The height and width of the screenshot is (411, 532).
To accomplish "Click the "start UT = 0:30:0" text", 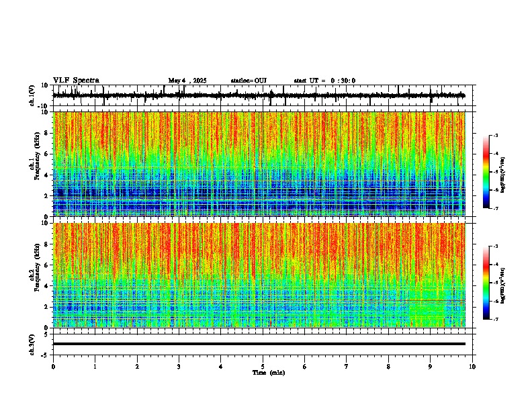I will [324, 81].
